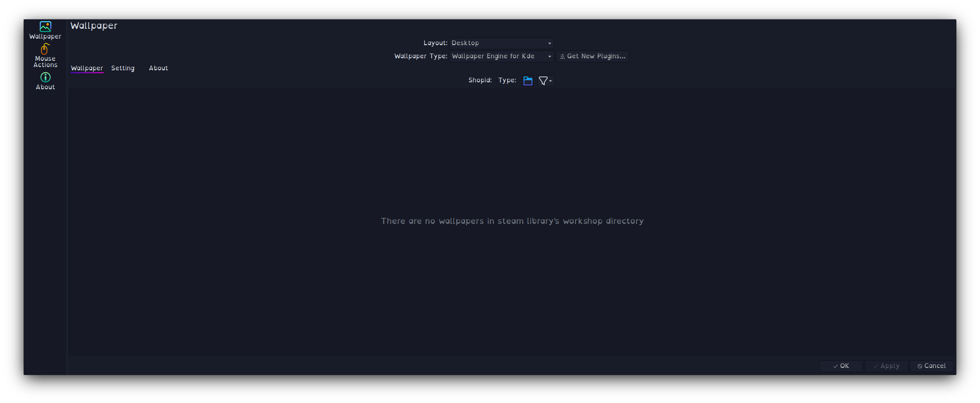Click the About sidebar icon
The height and width of the screenshot is (403, 980).
[45, 77]
